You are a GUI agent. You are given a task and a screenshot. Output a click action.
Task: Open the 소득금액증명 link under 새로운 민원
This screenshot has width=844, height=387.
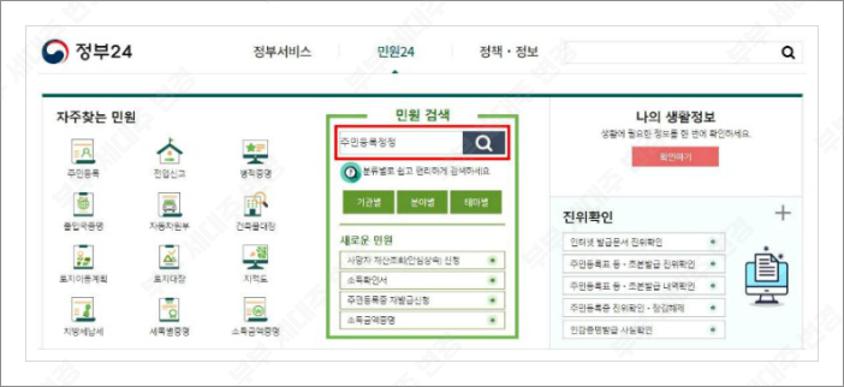(x=423, y=320)
